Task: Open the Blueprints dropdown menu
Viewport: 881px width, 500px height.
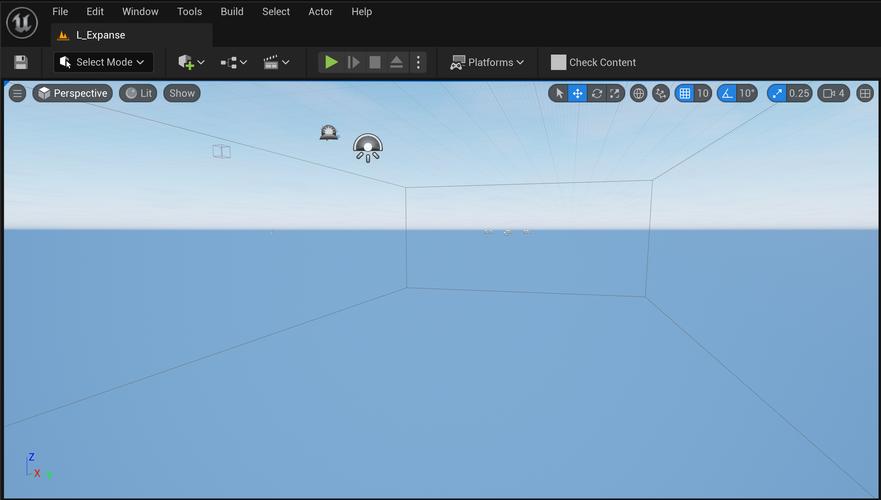Action: coord(233,62)
